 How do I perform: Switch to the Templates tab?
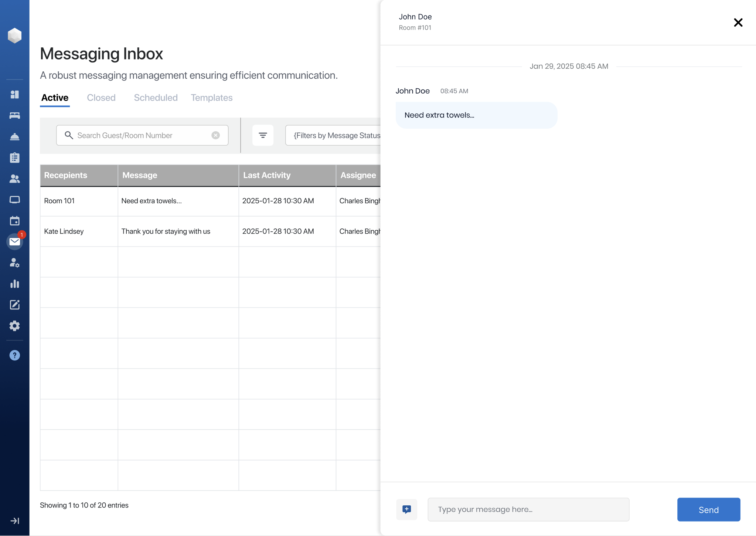tap(212, 98)
